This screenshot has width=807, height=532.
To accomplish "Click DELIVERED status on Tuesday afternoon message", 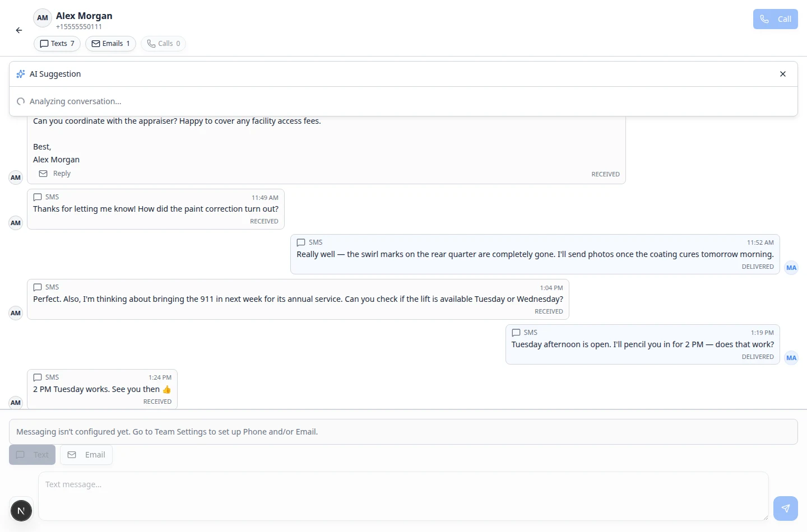I will point(758,357).
